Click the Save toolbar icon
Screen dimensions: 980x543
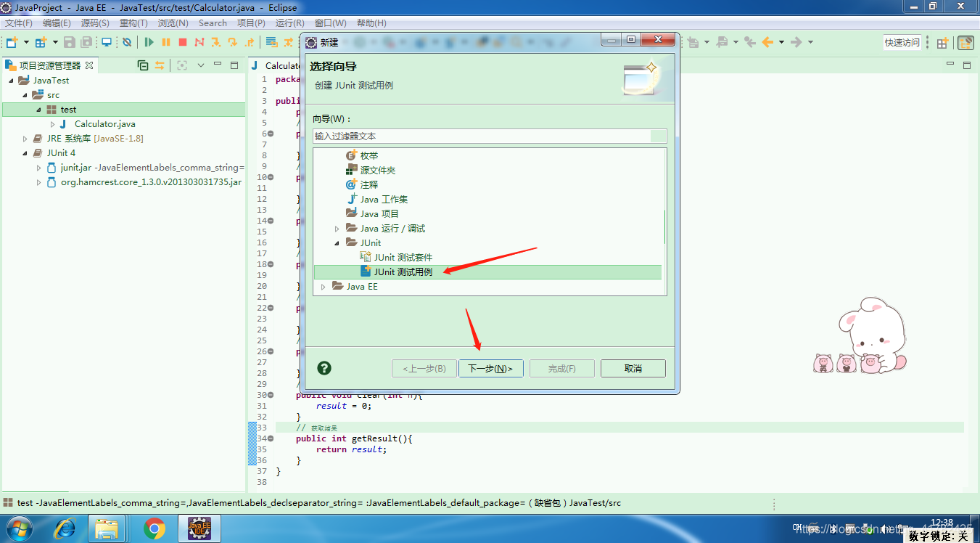[x=70, y=42]
